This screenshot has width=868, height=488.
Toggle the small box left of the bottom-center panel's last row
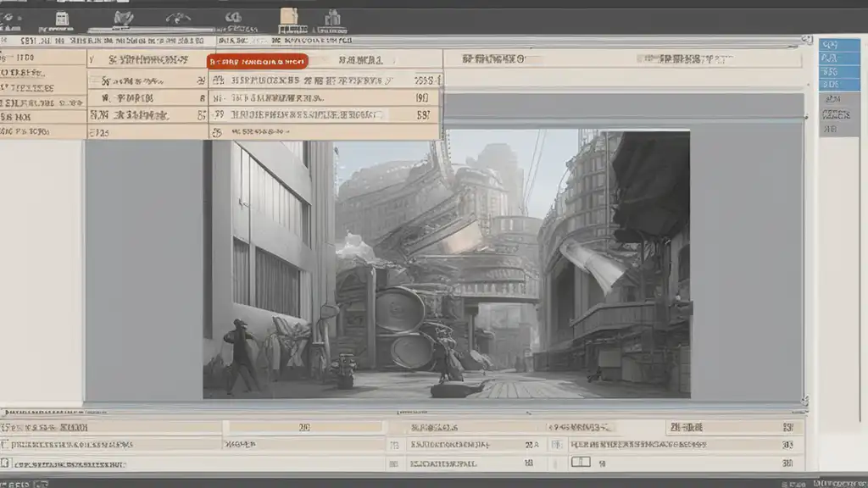point(393,463)
